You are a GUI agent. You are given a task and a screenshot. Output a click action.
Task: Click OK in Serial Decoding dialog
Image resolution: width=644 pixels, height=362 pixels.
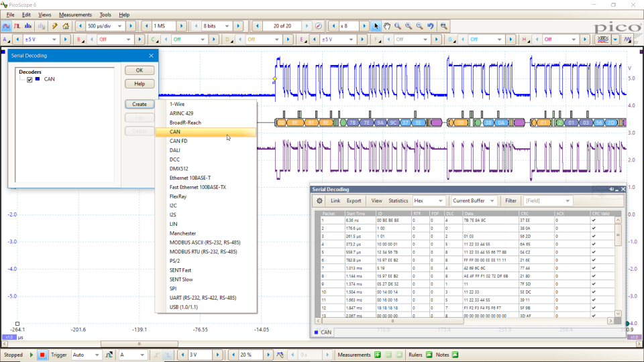pos(140,70)
